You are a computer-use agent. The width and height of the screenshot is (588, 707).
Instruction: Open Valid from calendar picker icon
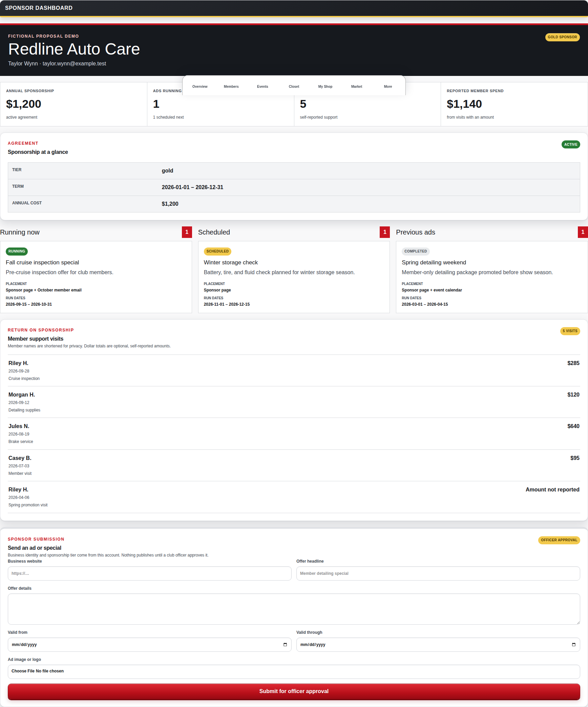tap(285, 645)
